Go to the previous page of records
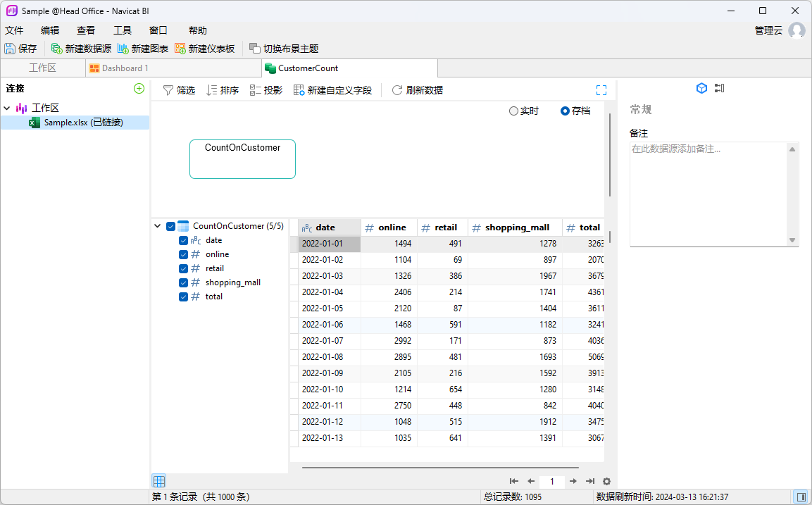812x505 pixels. click(531, 481)
